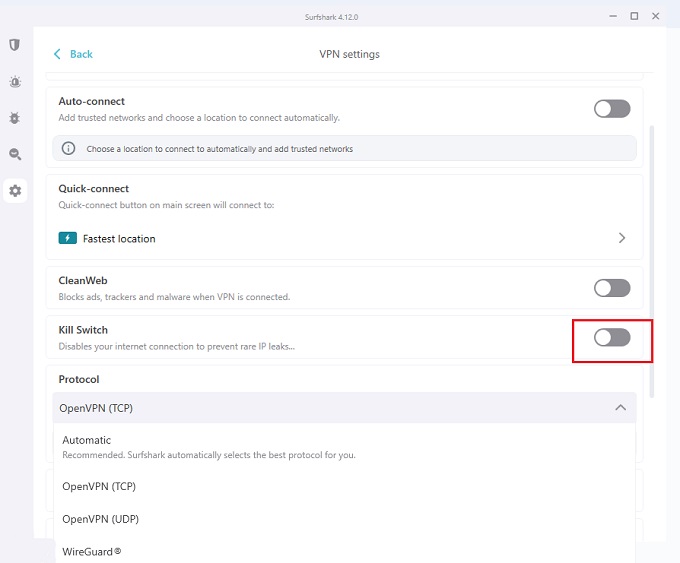Click the info icon in Auto-connect notice

[x=68, y=148]
